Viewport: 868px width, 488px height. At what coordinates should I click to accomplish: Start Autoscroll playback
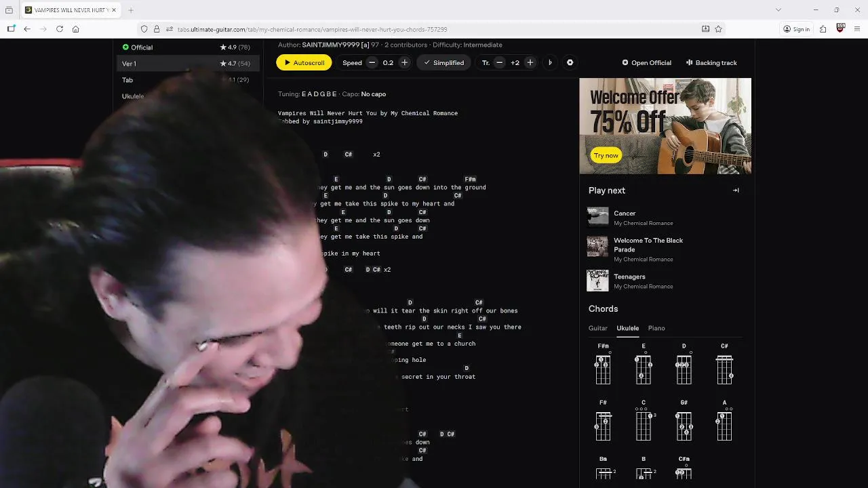pos(304,62)
